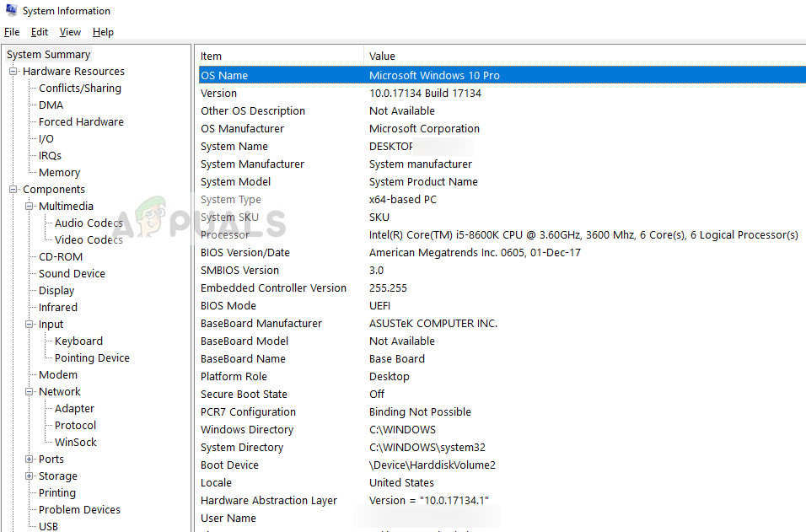Select DMA in the tree
806x532 pixels.
point(51,105)
